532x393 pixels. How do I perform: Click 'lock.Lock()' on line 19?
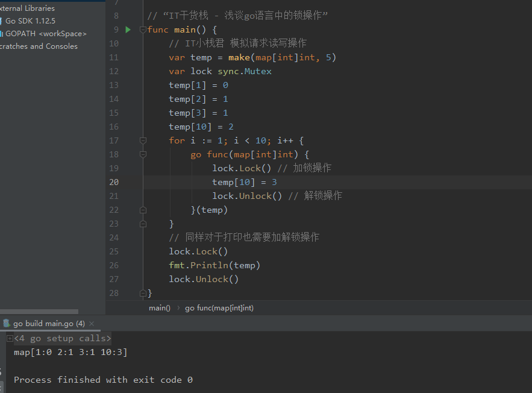[x=242, y=168]
